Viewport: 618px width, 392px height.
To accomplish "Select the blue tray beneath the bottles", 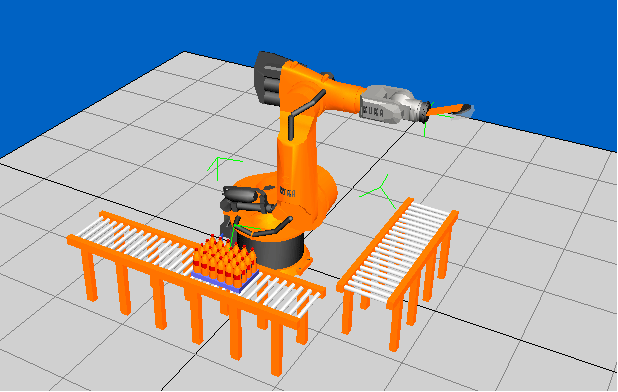I will (226, 281).
